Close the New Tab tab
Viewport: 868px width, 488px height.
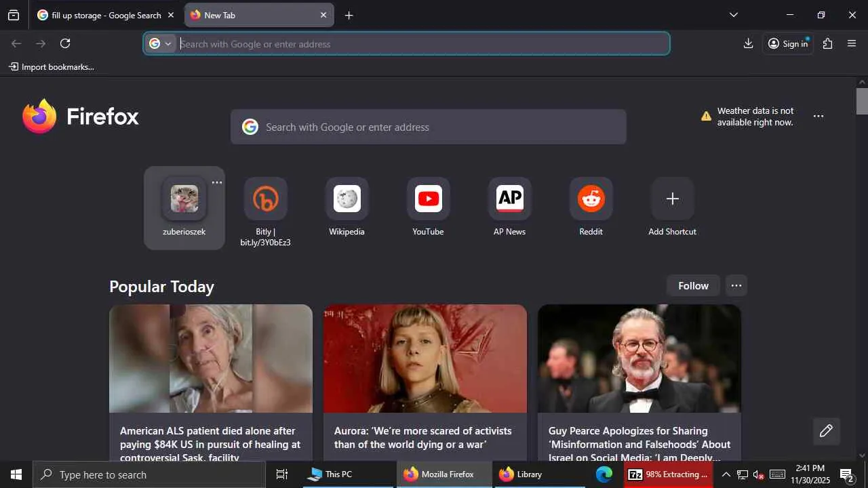(x=323, y=15)
